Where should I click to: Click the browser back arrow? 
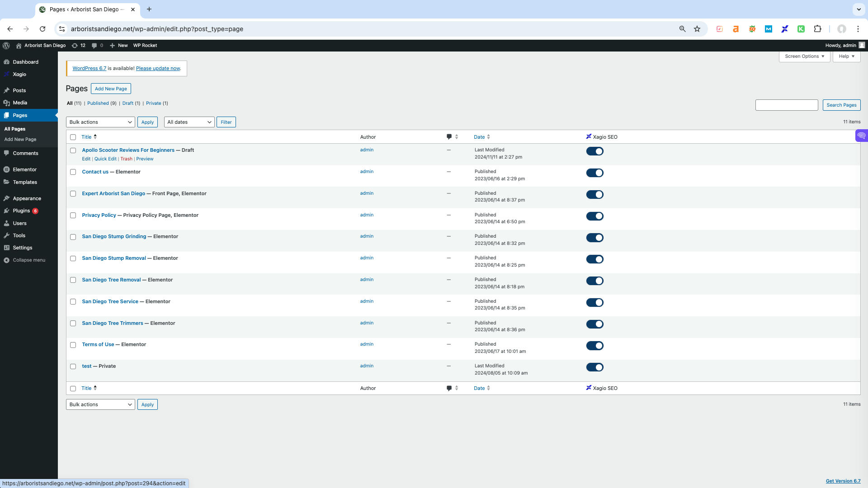pos(10,29)
